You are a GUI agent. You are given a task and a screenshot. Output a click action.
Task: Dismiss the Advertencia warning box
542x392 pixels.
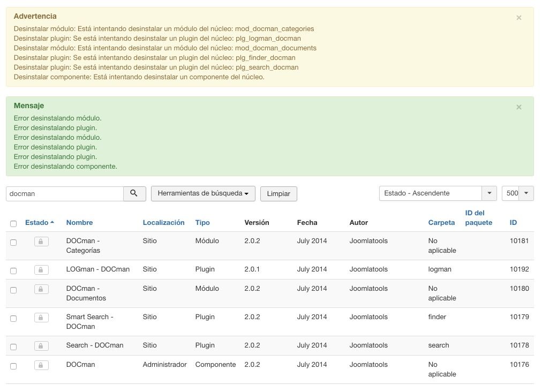pyautogui.click(x=518, y=18)
